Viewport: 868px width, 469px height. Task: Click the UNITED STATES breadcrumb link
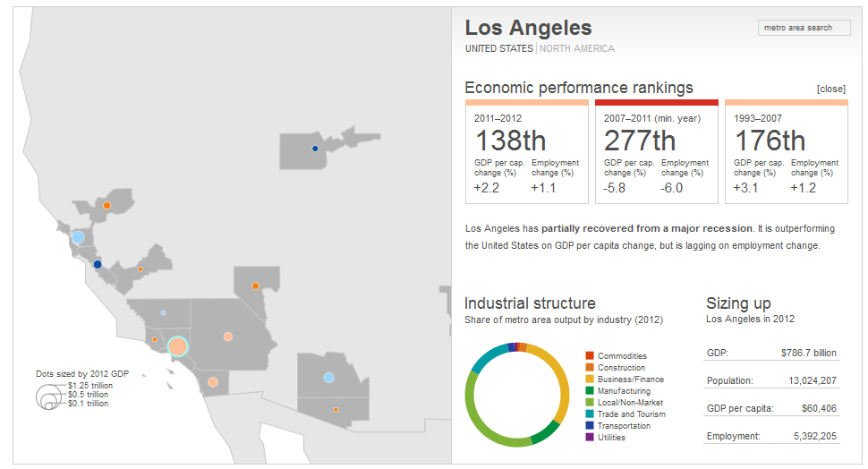(x=498, y=49)
